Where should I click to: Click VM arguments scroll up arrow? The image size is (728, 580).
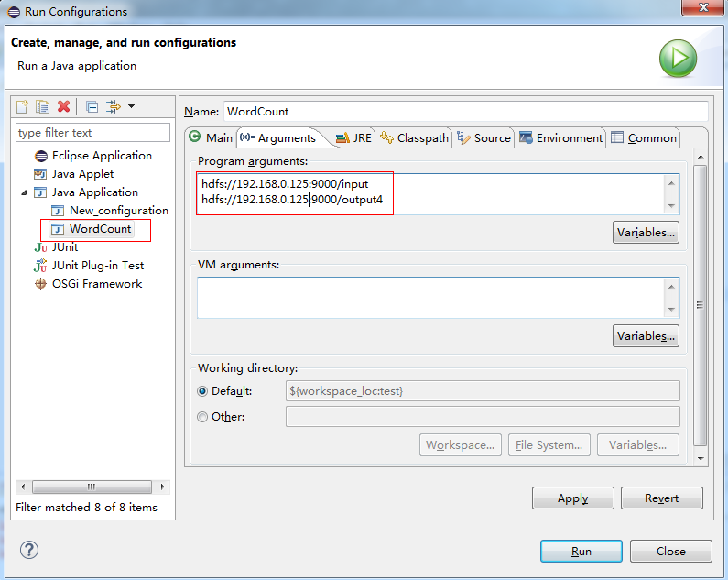(671, 287)
